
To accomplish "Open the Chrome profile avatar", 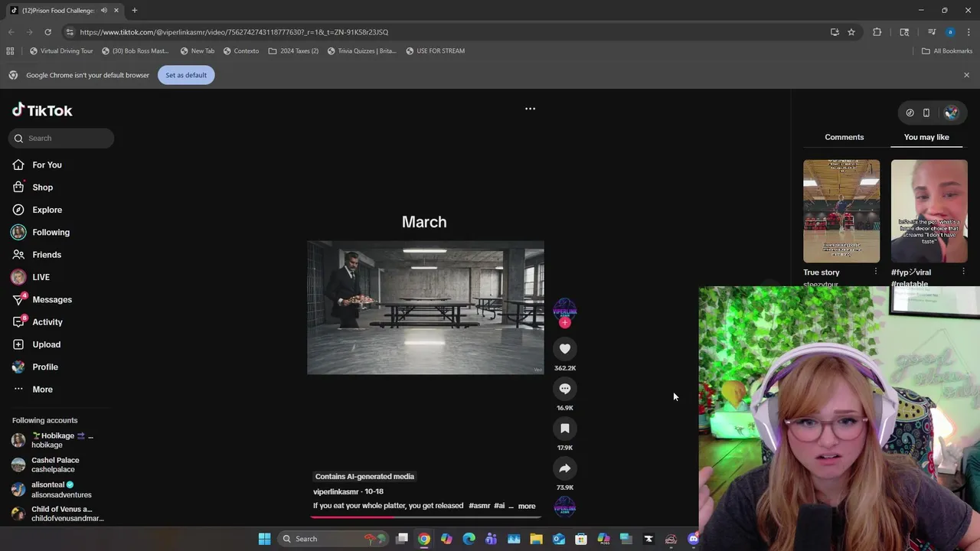I will click(950, 32).
